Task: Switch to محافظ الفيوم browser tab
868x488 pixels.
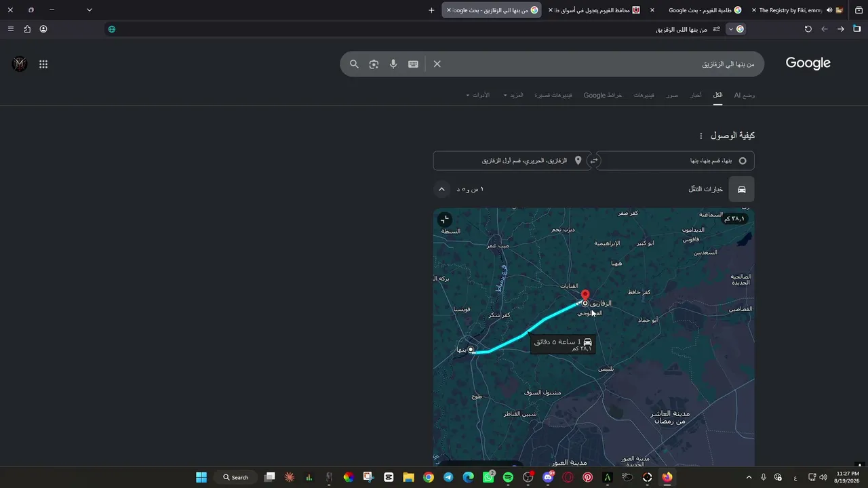Action: tap(597, 10)
